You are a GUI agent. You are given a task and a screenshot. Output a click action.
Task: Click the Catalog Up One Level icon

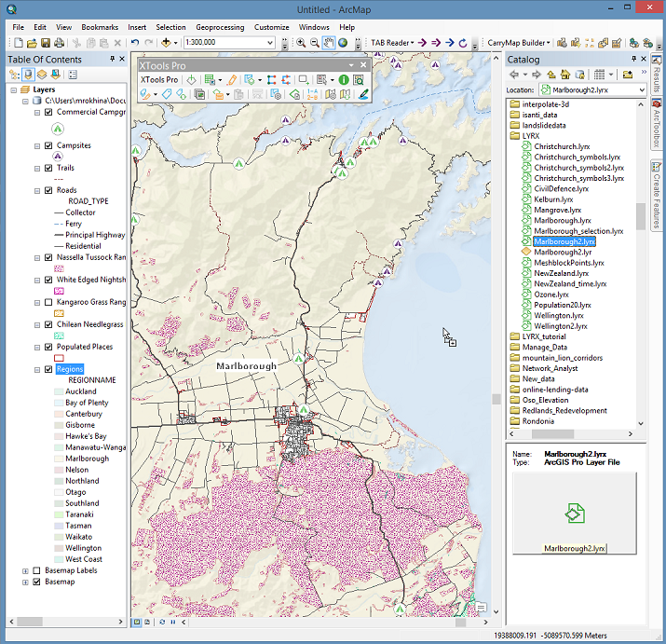[x=551, y=75]
